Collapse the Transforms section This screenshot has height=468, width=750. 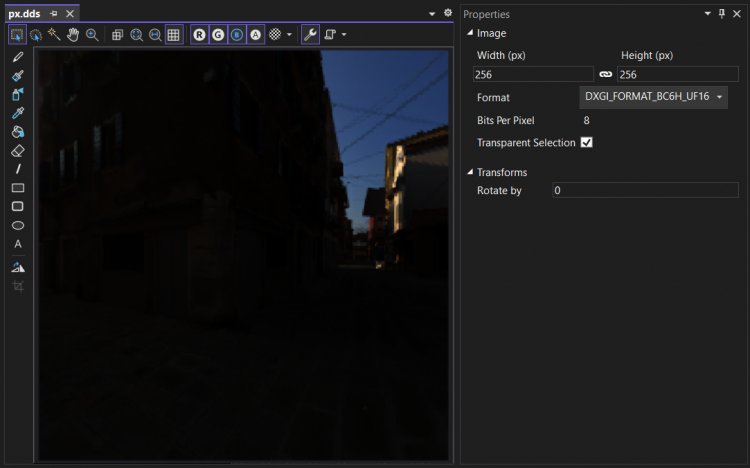click(471, 172)
